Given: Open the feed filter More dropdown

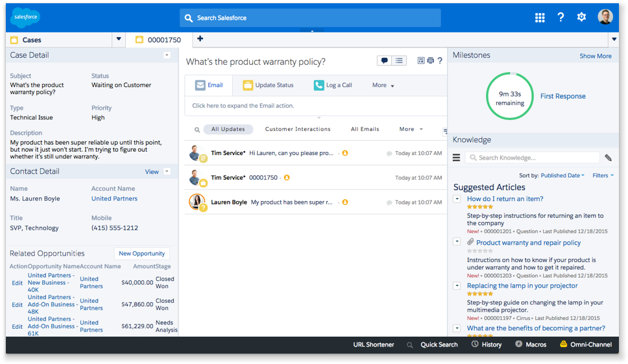Looking at the screenshot, I should click(411, 129).
